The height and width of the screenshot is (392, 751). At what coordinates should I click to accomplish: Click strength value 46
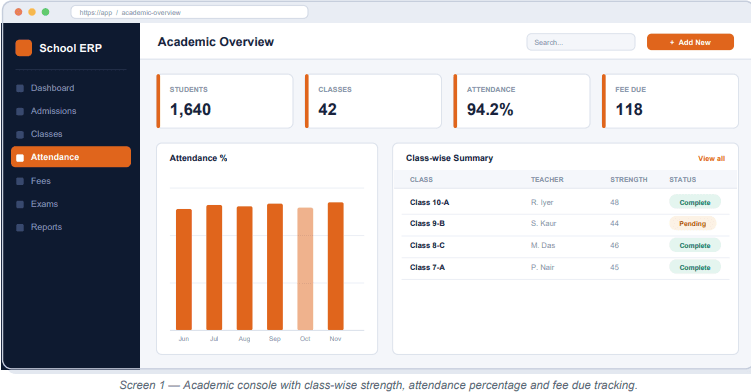[x=614, y=246]
